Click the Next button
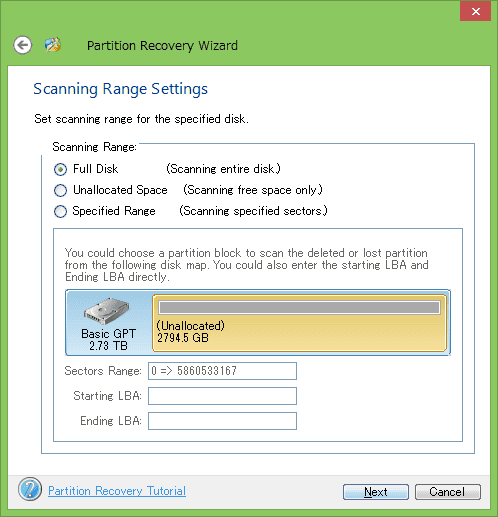Screen dimensions: 498x517 point(376,492)
